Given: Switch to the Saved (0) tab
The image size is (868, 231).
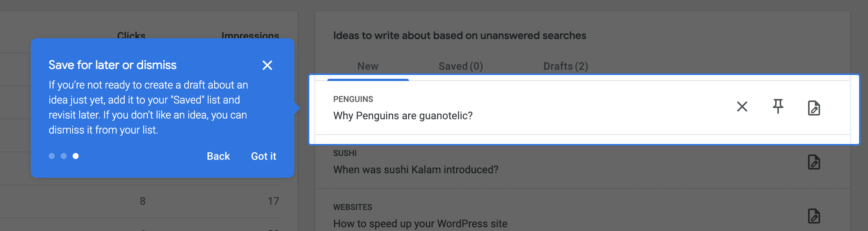Looking at the screenshot, I should pos(460,66).
